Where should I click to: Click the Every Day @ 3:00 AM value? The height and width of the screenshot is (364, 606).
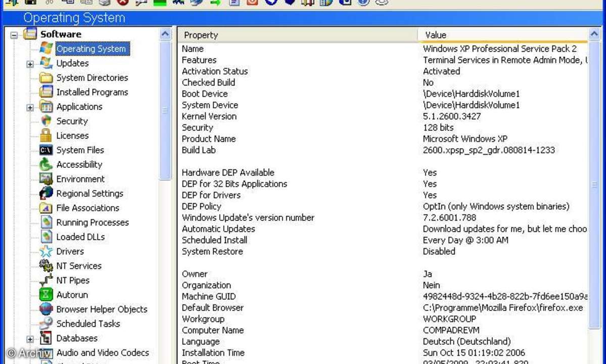coord(465,240)
